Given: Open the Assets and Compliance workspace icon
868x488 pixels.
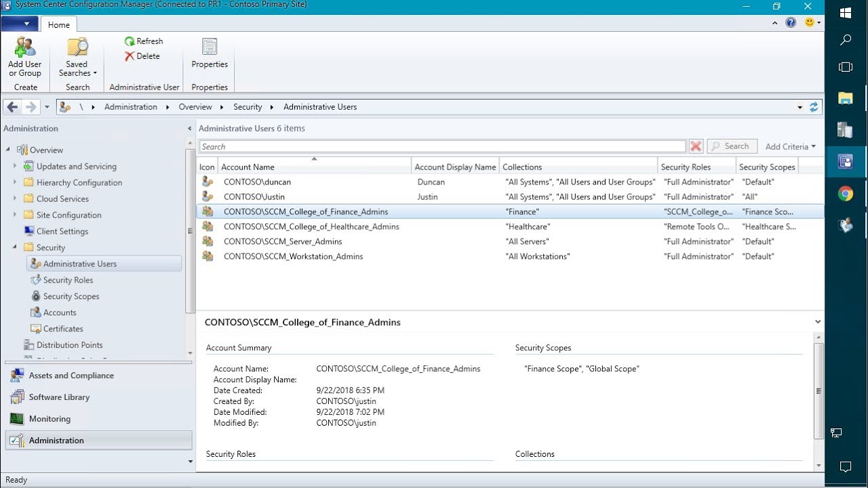Looking at the screenshot, I should tap(17, 376).
